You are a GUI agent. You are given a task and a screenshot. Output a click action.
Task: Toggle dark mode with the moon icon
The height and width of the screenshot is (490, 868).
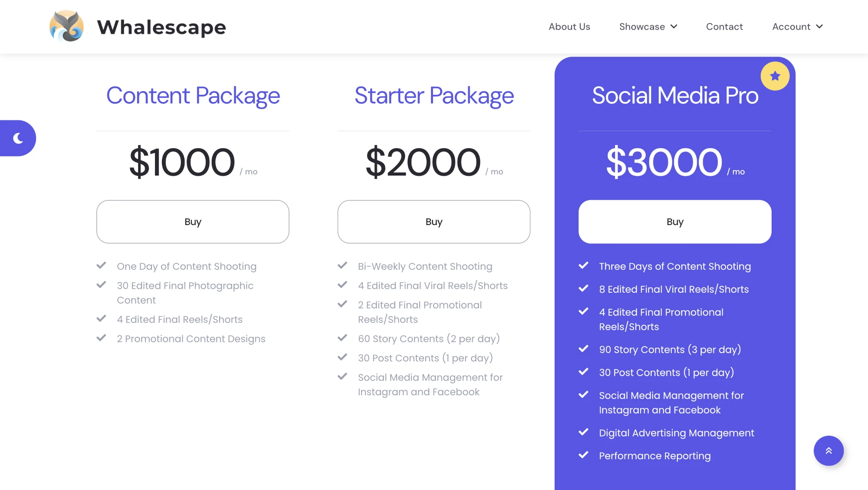18,138
